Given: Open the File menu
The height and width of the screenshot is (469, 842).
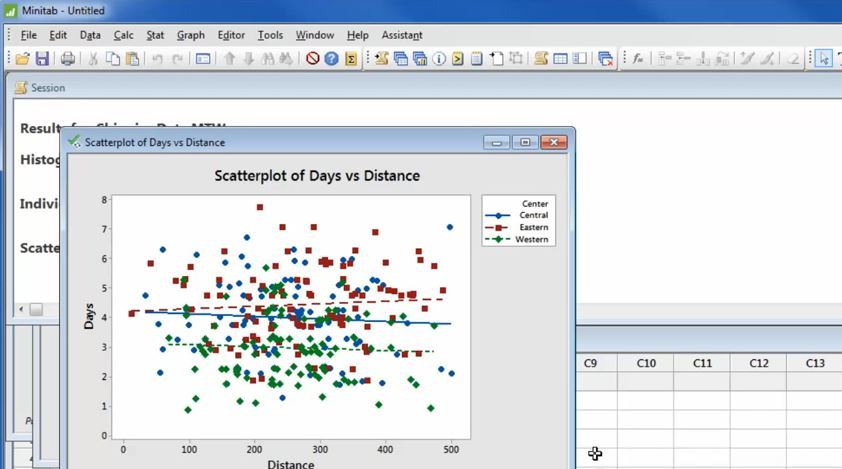Looking at the screenshot, I should click(x=28, y=35).
